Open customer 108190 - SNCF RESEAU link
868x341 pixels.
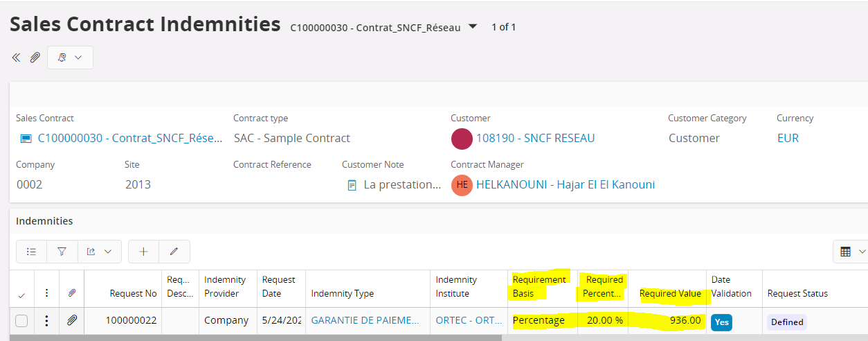535,138
